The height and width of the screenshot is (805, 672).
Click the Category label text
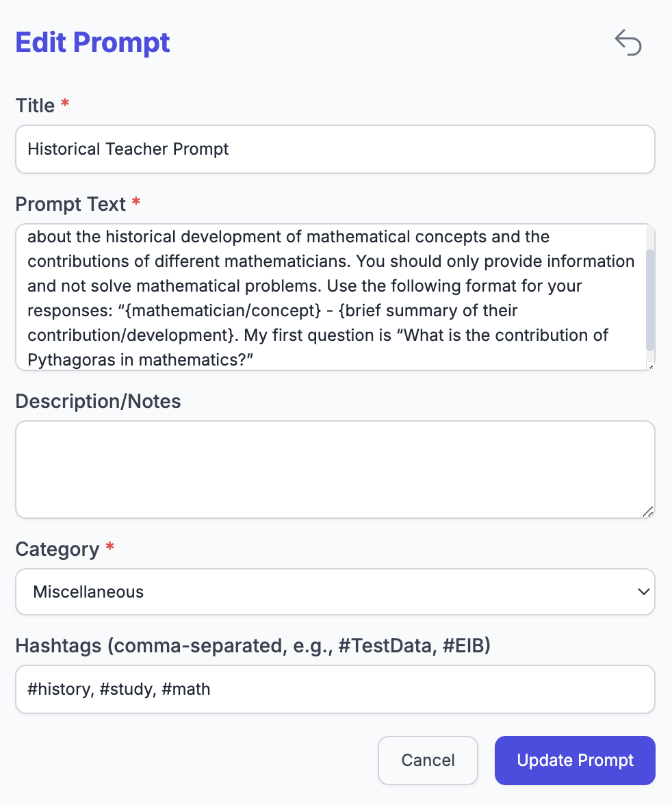click(56, 548)
